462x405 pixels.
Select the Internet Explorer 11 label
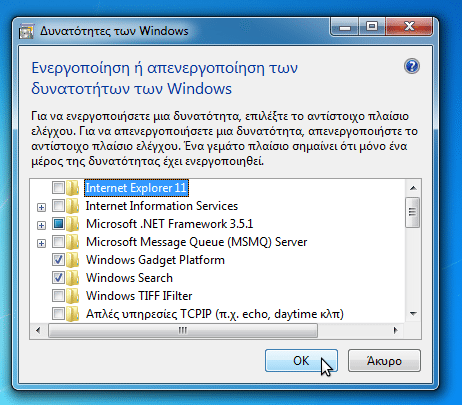pos(136,188)
